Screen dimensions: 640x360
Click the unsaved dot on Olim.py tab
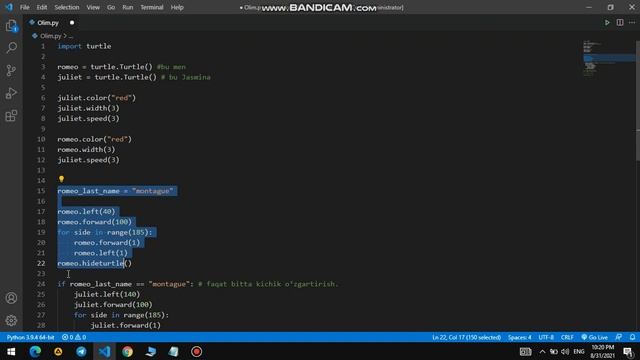tap(72, 23)
